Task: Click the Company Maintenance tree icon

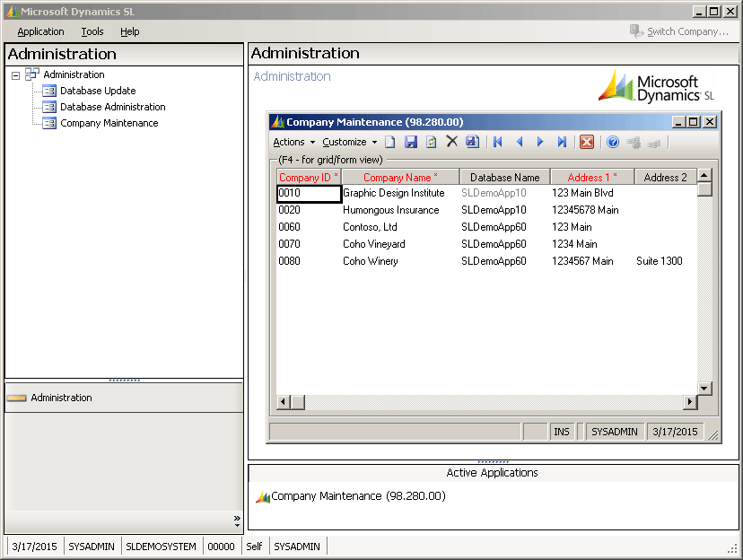Action: point(49,123)
